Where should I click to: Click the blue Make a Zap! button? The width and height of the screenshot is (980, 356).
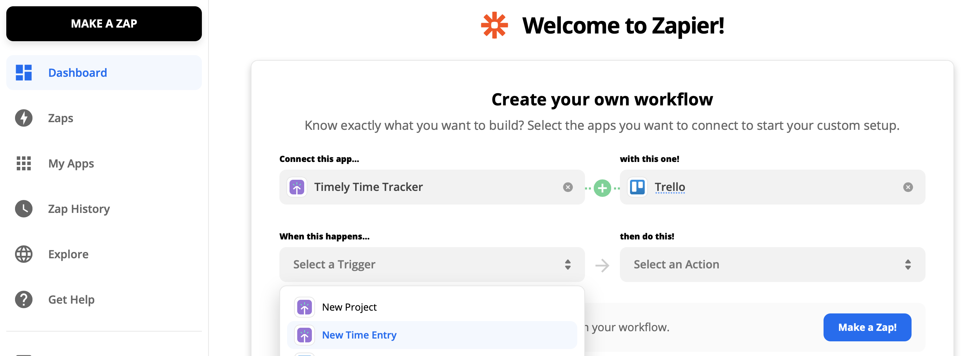867,327
